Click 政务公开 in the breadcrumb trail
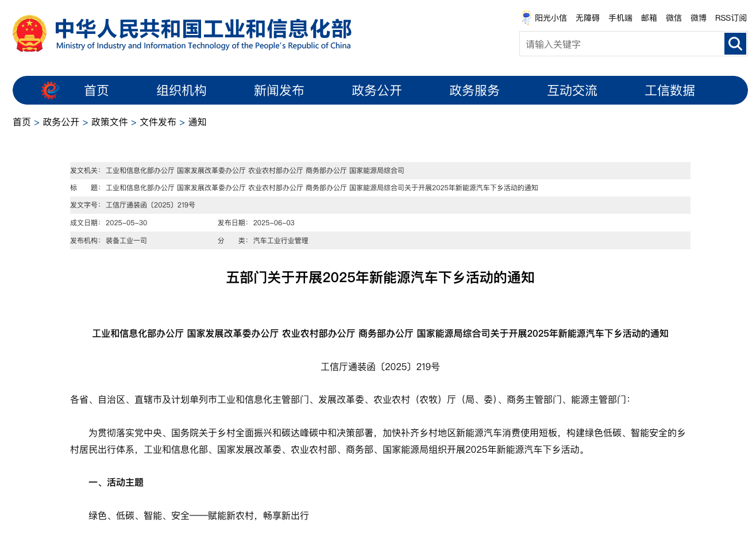Image resolution: width=756 pixels, height=535 pixels. [x=61, y=122]
